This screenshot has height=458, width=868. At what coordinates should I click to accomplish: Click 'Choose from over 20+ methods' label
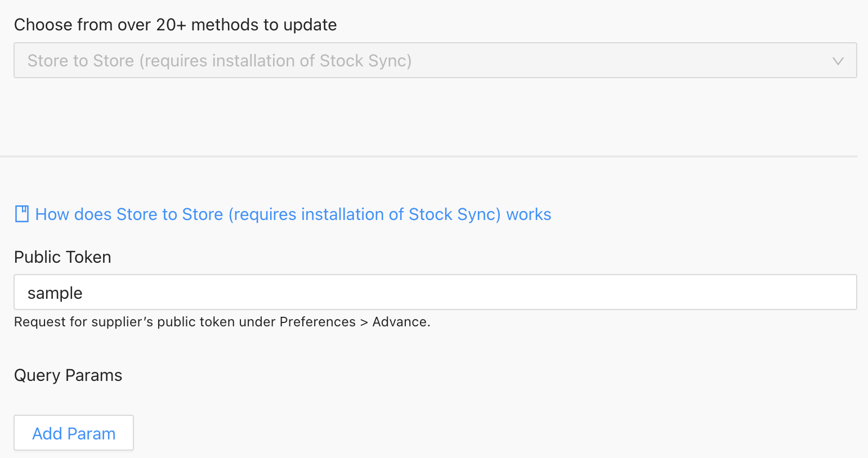175,25
